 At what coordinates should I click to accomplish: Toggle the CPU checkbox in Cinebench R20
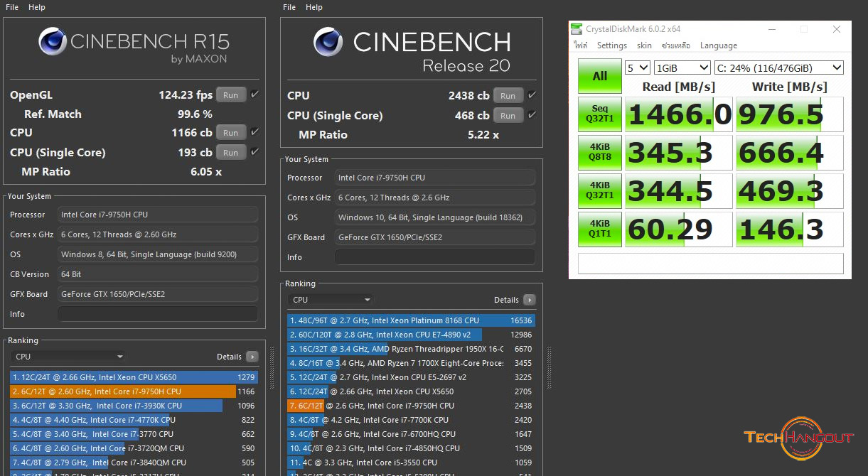click(x=532, y=95)
